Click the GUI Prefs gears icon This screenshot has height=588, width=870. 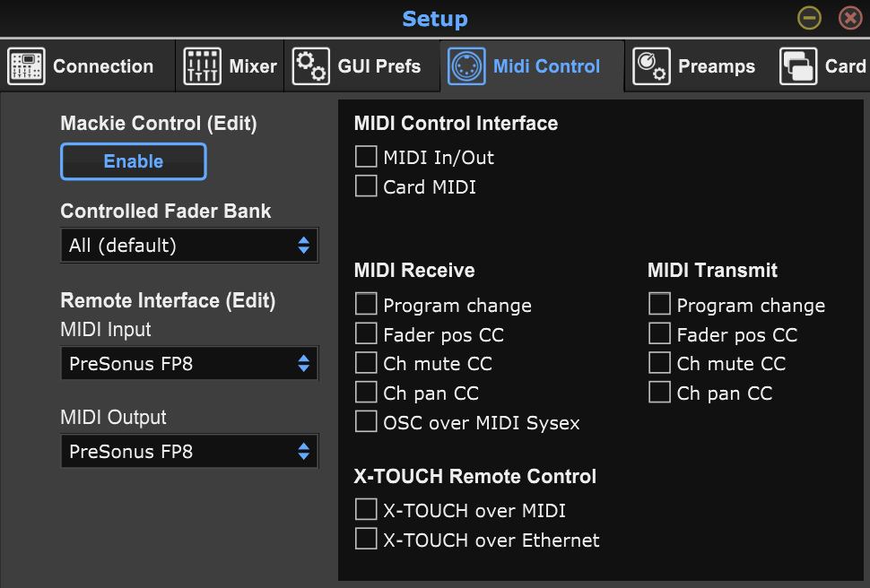pyautogui.click(x=311, y=66)
